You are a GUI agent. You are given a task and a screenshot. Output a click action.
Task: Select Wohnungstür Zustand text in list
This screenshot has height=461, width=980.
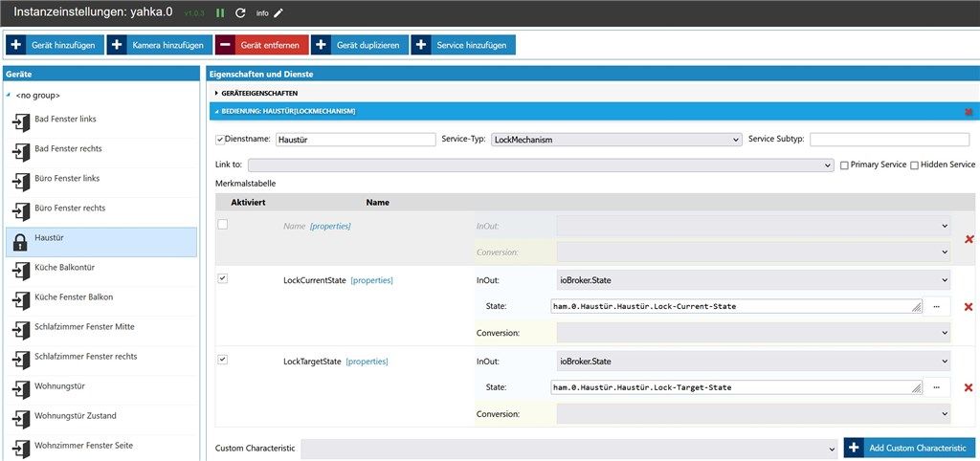point(75,415)
